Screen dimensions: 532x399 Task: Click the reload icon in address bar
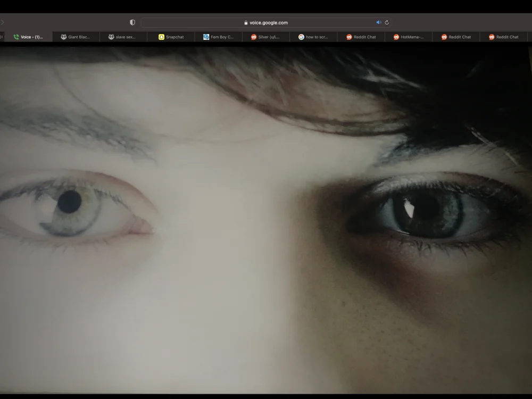coord(386,22)
